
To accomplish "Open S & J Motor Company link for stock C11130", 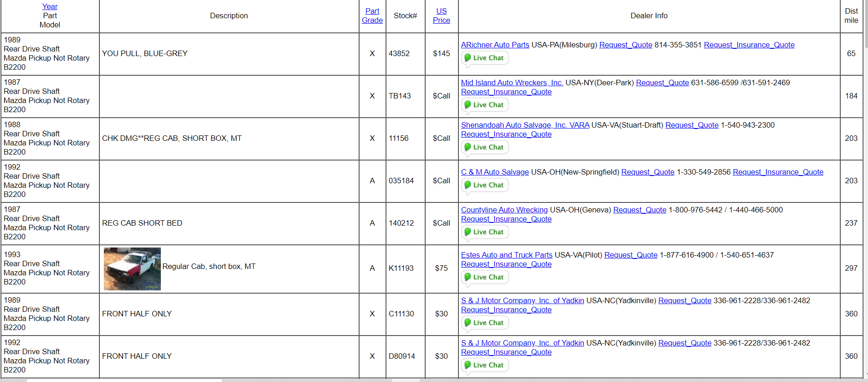I will pyautogui.click(x=523, y=300).
